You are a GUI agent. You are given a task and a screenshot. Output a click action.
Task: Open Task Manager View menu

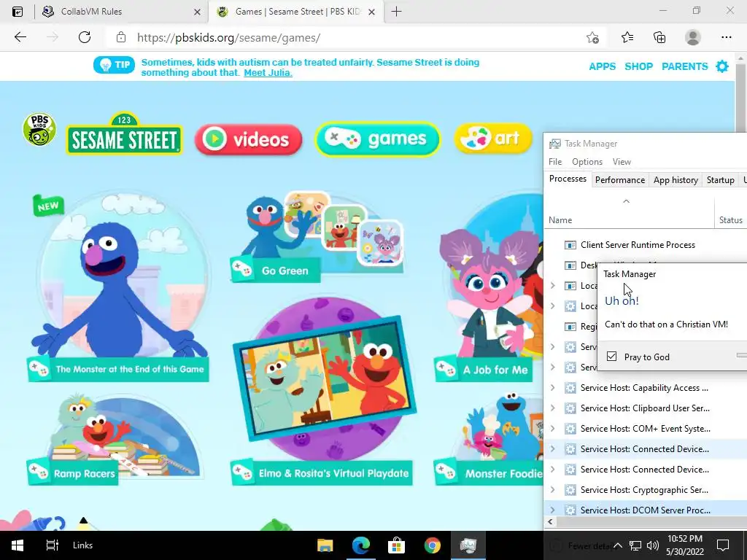coord(622,162)
